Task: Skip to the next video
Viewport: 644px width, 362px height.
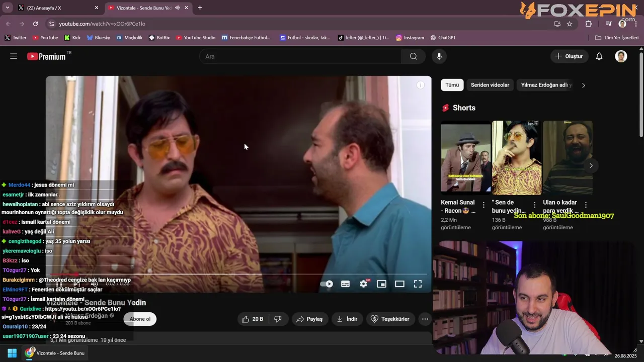Action: pyautogui.click(x=77, y=284)
